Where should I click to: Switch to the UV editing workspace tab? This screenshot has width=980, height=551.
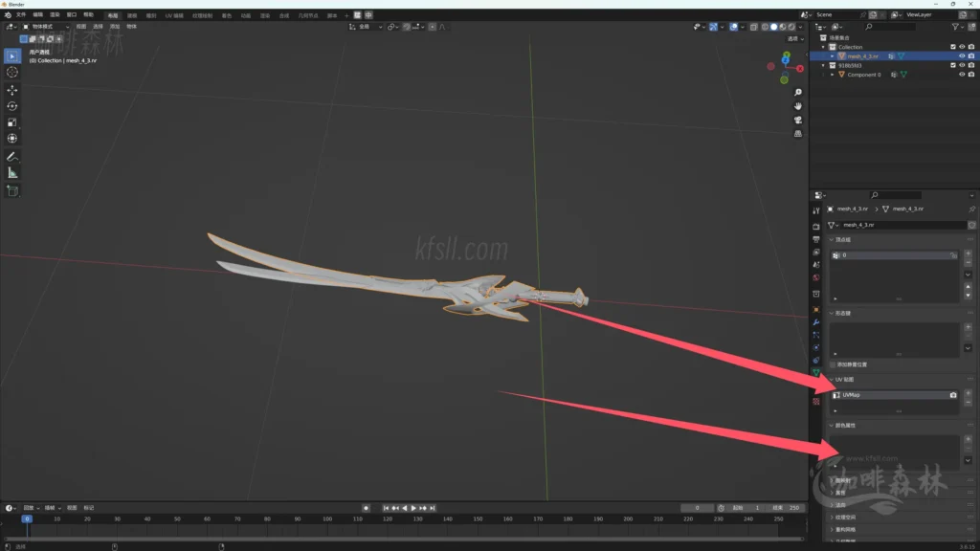(174, 15)
